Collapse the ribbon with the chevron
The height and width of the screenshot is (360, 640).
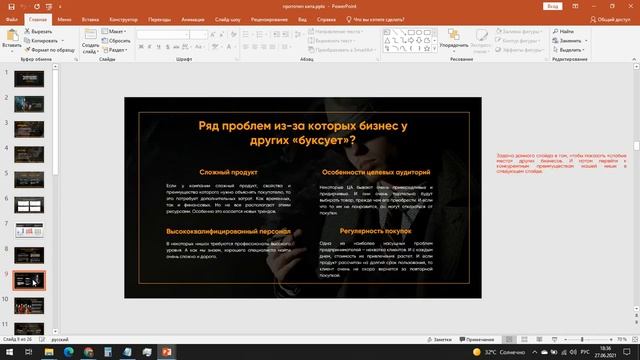click(x=634, y=59)
